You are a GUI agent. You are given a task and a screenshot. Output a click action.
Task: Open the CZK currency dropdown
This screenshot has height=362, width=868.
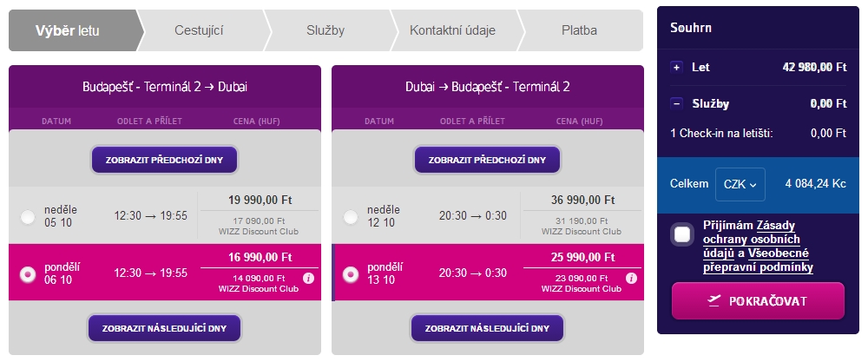pyautogui.click(x=740, y=184)
